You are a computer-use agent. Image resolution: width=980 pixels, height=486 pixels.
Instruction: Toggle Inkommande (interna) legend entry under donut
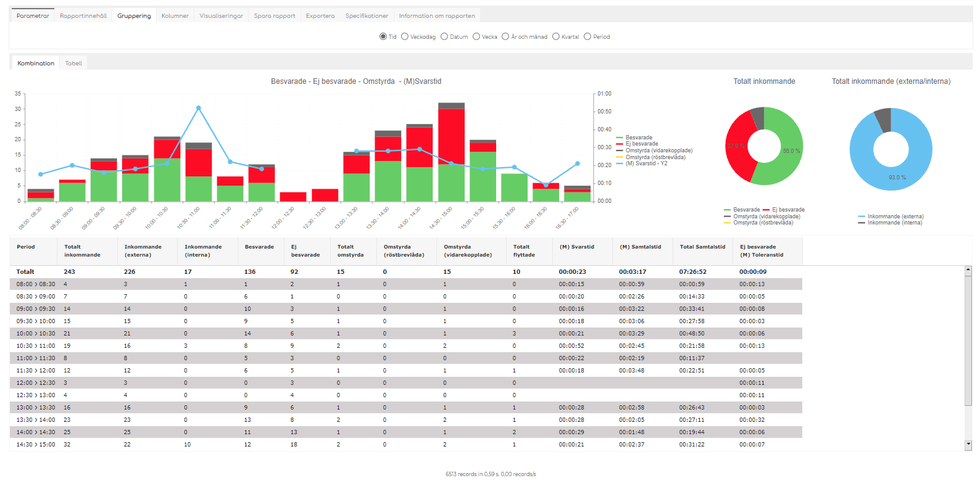point(890,223)
